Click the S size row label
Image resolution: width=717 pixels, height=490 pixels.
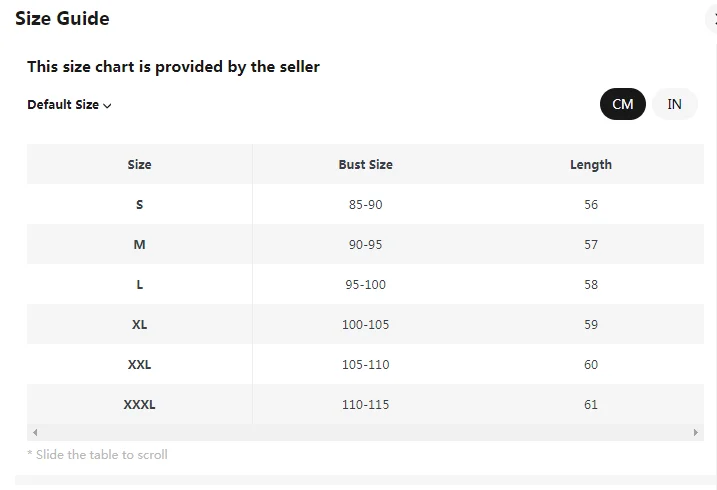click(139, 204)
